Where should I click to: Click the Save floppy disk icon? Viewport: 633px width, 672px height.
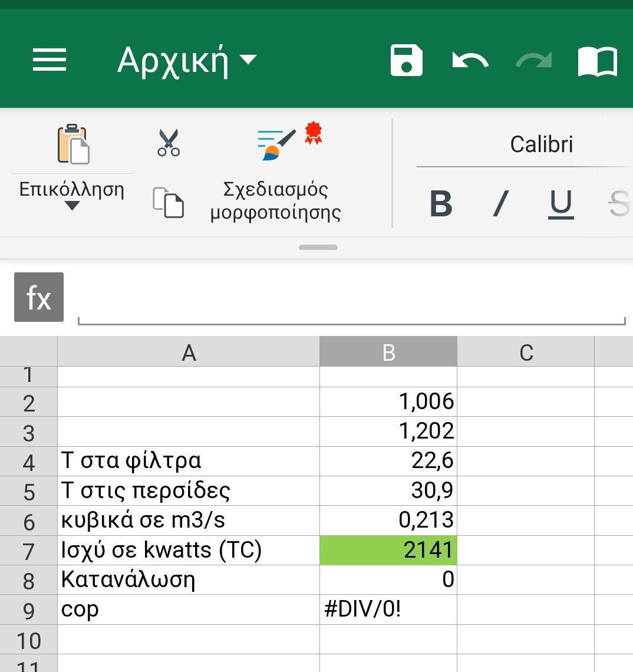tap(406, 60)
